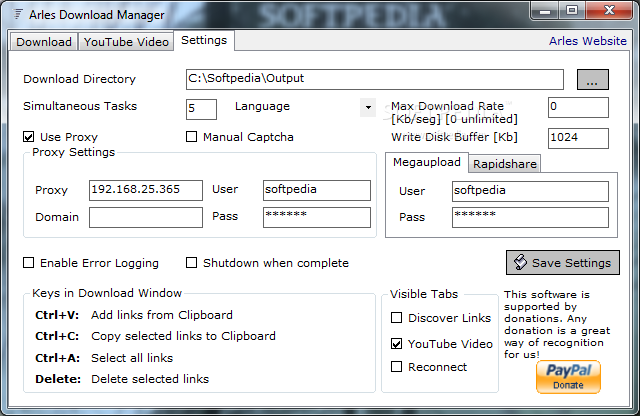Click the 'Delete selected links' text

click(150, 379)
